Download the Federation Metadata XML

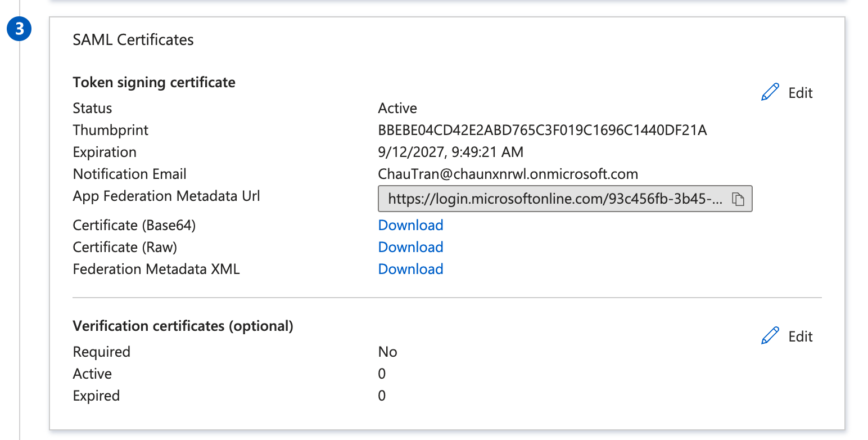coord(410,268)
